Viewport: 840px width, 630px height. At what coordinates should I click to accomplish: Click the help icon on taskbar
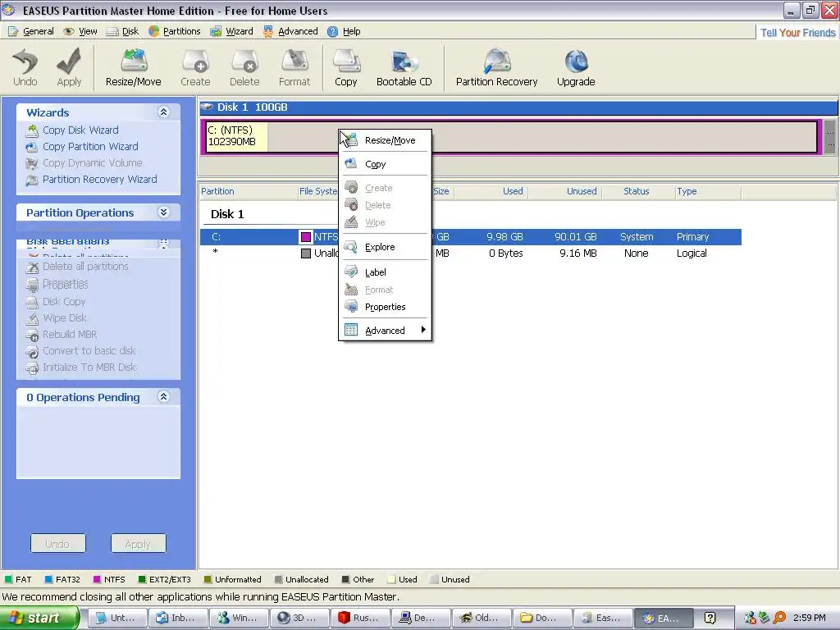[710, 619]
